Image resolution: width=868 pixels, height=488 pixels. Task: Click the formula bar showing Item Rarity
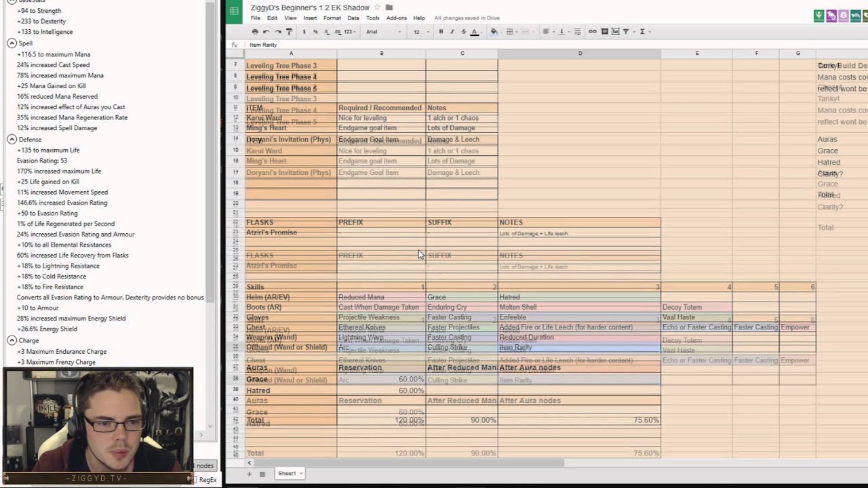pos(556,45)
